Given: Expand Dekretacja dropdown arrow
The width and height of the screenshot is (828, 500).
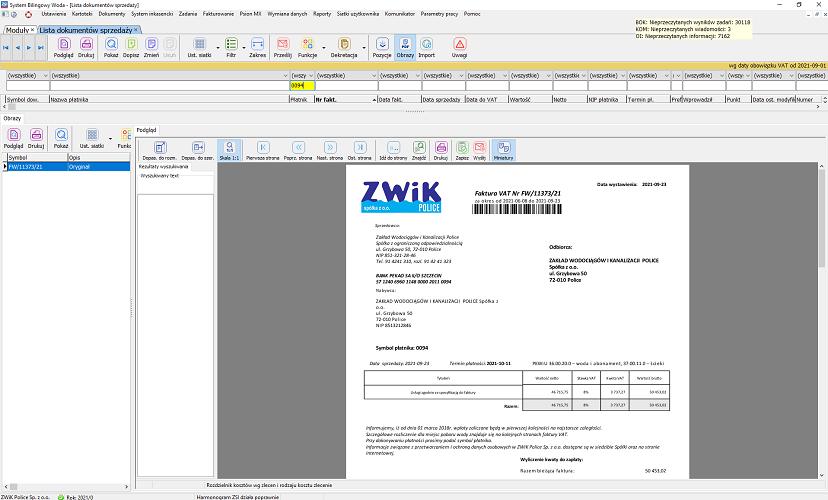Looking at the screenshot, I should click(x=364, y=48).
